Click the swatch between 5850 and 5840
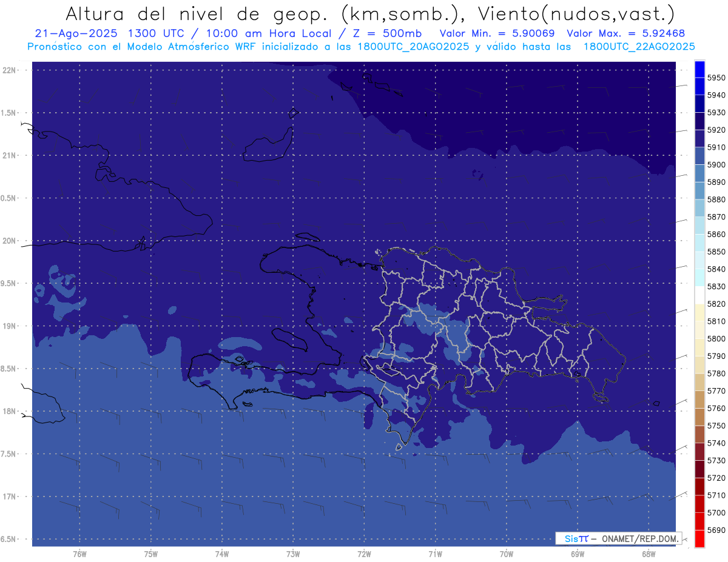This screenshot has width=728, height=562. click(x=699, y=260)
